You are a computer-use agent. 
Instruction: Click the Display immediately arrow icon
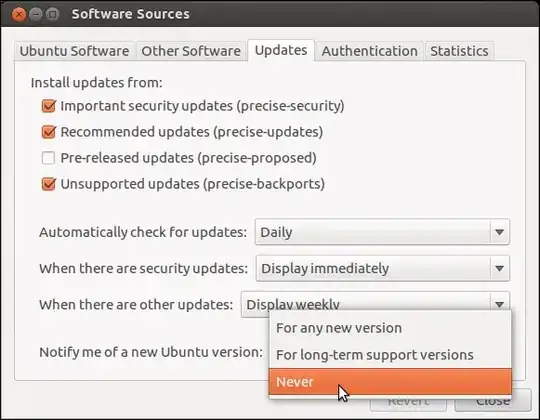499,268
